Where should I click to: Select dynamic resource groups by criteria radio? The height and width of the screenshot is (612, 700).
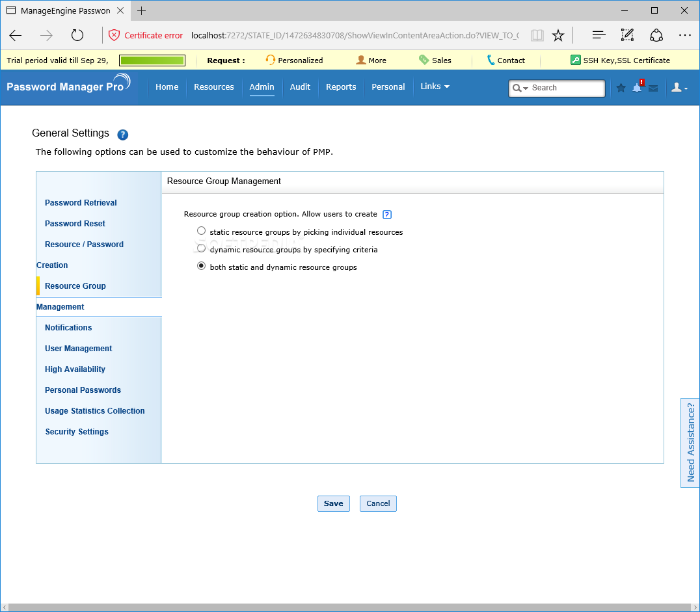[x=201, y=248]
